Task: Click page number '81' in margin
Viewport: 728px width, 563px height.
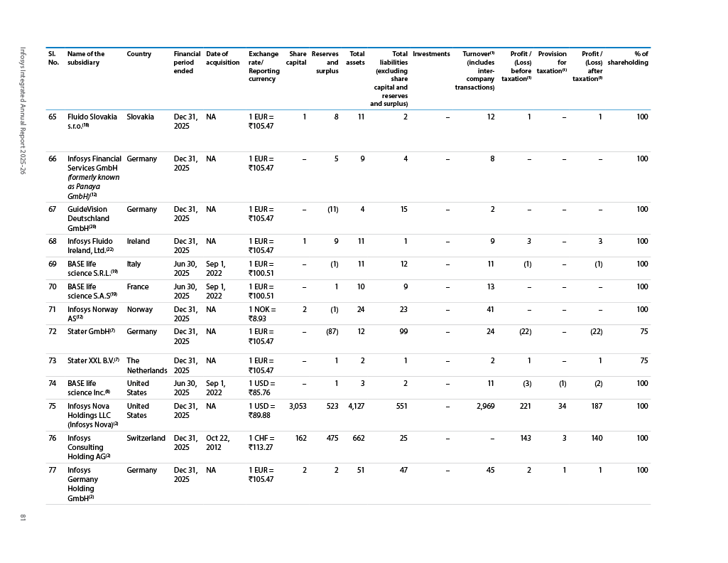Action: point(23,517)
